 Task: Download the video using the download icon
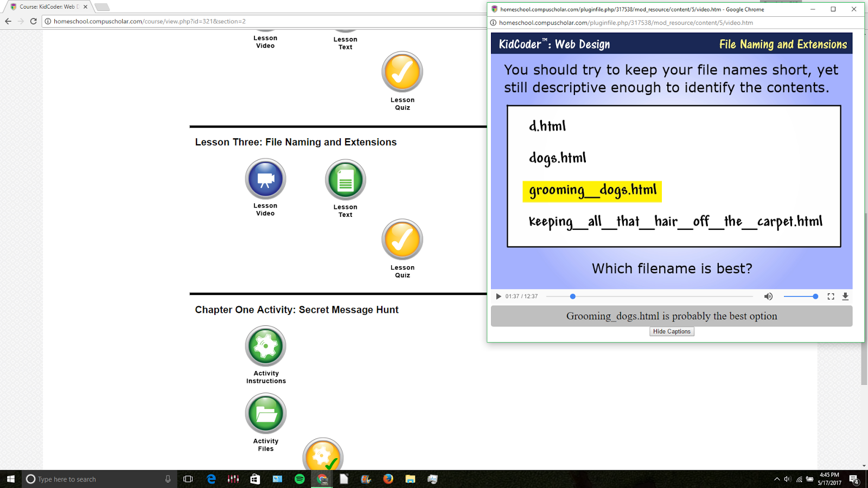pyautogui.click(x=845, y=297)
